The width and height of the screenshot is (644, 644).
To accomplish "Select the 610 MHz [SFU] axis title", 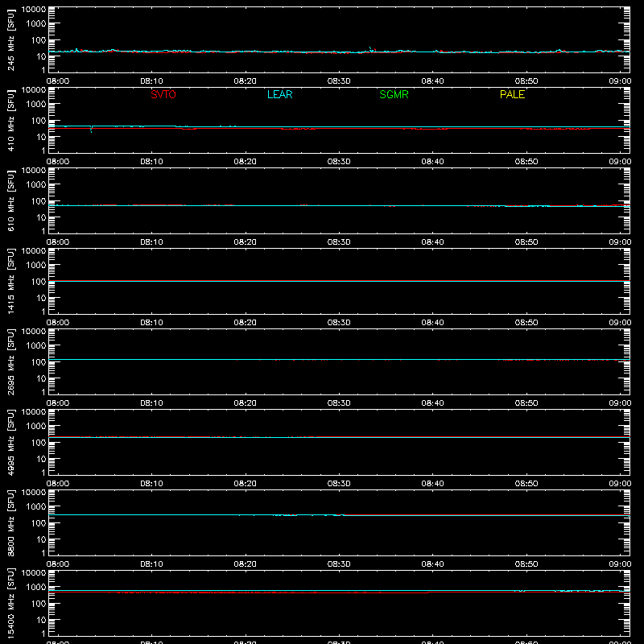I will [x=11, y=200].
